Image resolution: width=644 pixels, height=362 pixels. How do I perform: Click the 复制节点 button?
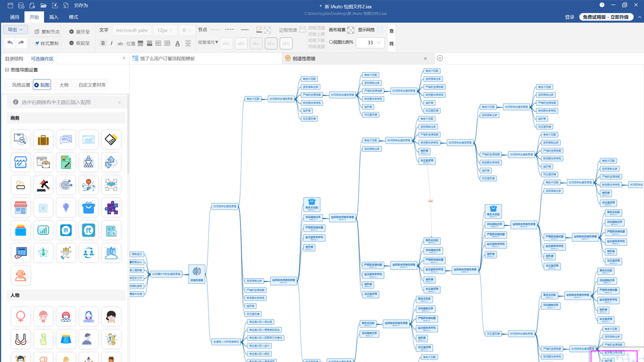47,31
